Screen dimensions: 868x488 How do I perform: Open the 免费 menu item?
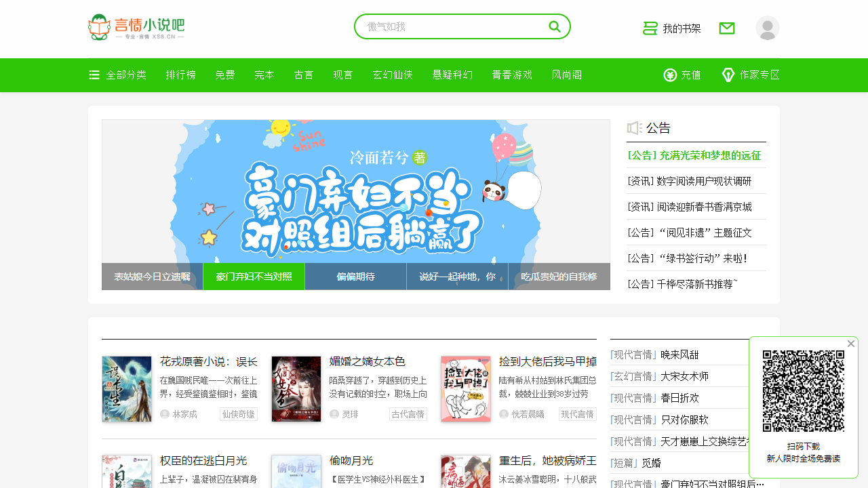[x=225, y=75]
